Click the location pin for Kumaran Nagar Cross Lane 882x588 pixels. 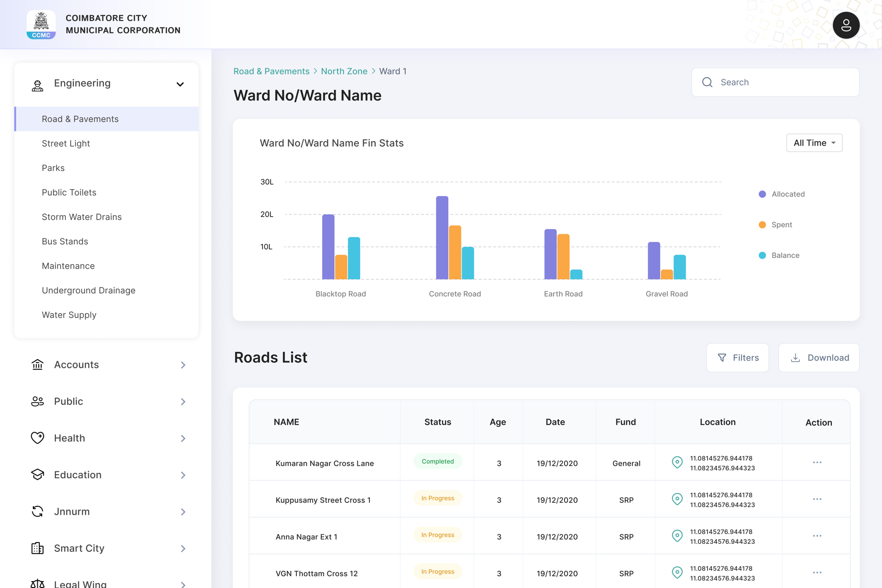pos(677,463)
